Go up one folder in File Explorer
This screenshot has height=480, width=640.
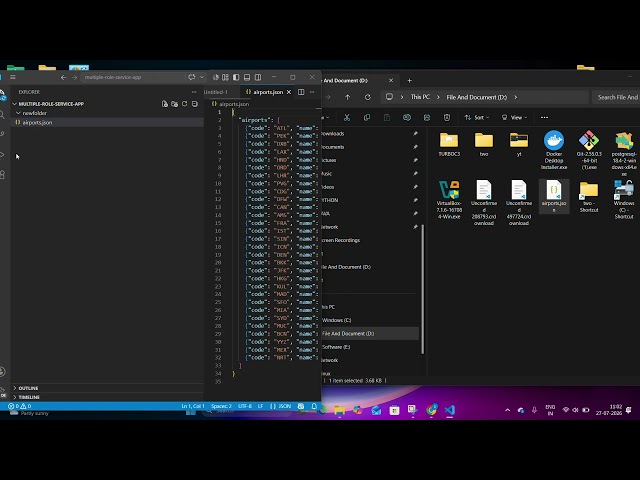pos(347,97)
